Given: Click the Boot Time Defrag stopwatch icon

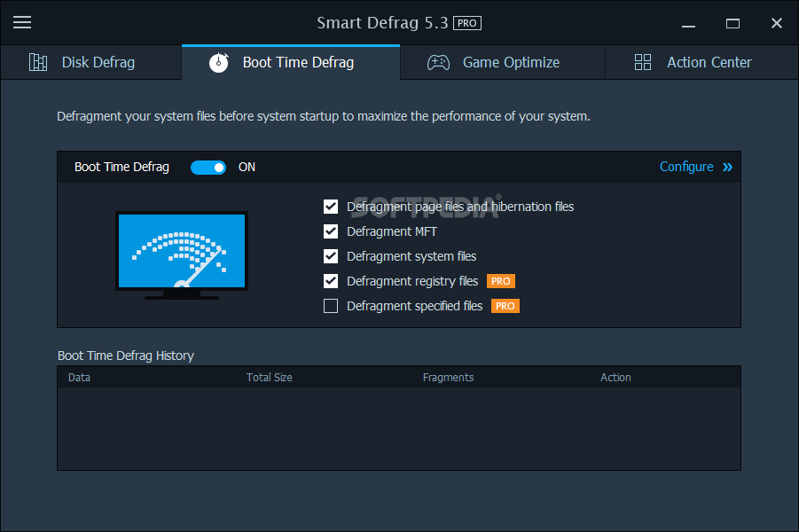Looking at the screenshot, I should (x=219, y=62).
